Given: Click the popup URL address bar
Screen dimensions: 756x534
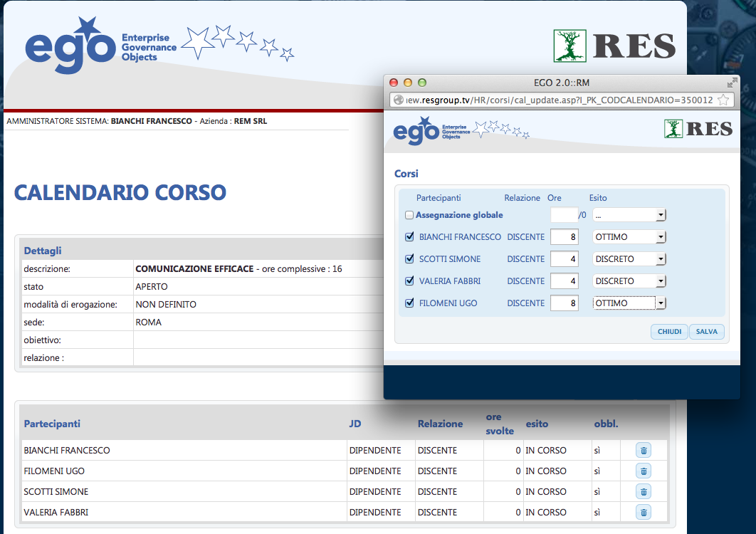Looking at the screenshot, I should 555,100.
